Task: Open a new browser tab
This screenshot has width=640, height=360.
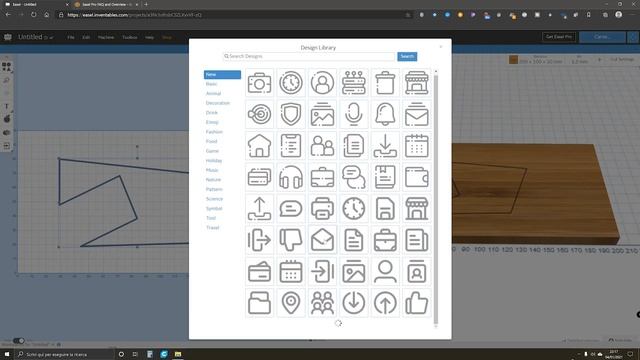Action: (x=146, y=4)
